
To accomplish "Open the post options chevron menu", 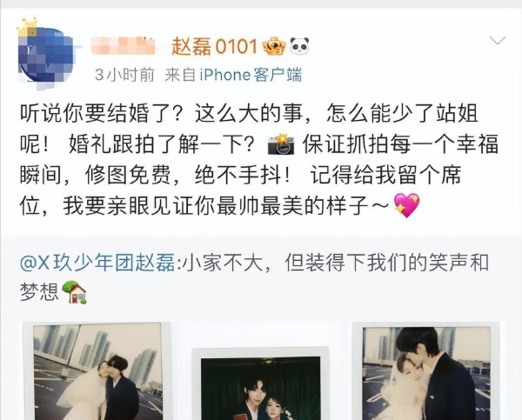I will [498, 41].
